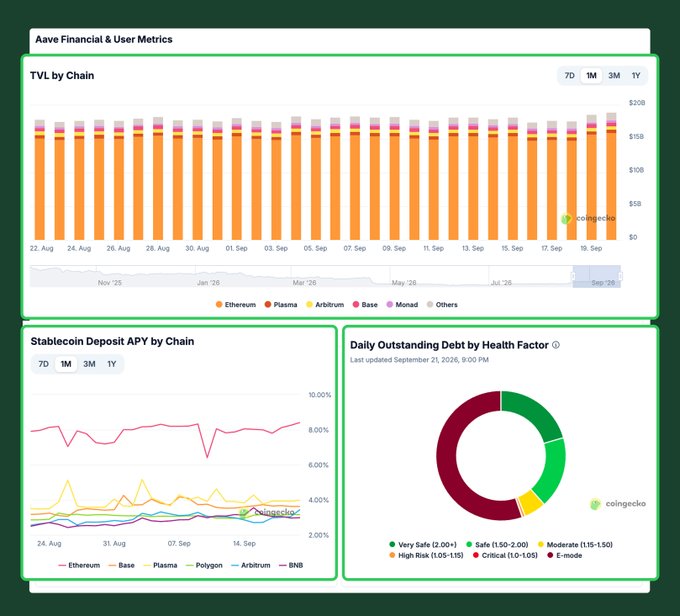Switch Stablecoin Deposit APY chart to 1Y
The height and width of the screenshot is (616, 680).
tap(112, 364)
